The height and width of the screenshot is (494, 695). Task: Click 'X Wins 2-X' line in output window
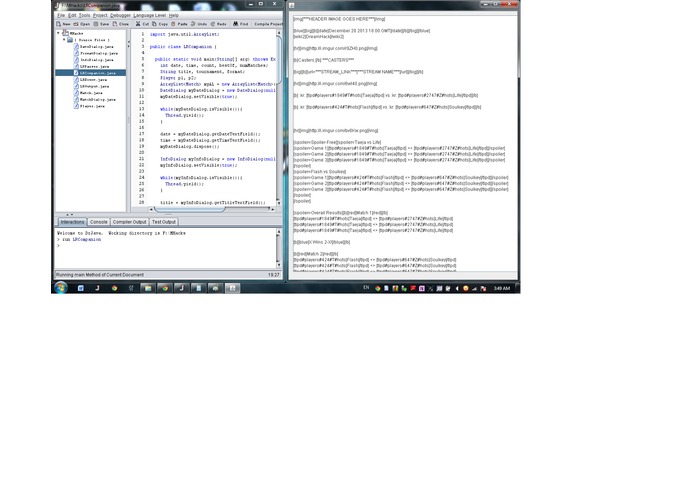(321, 242)
